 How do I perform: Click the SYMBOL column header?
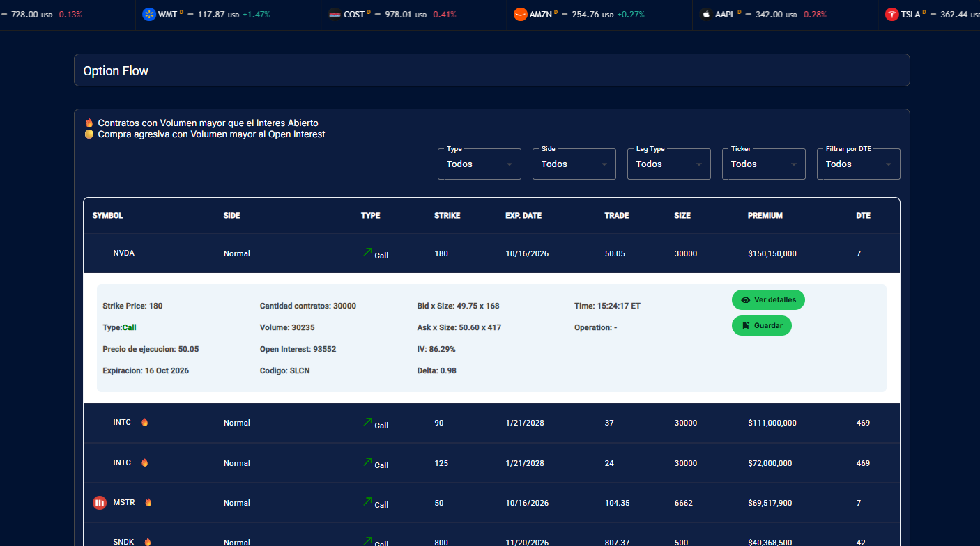(x=107, y=216)
